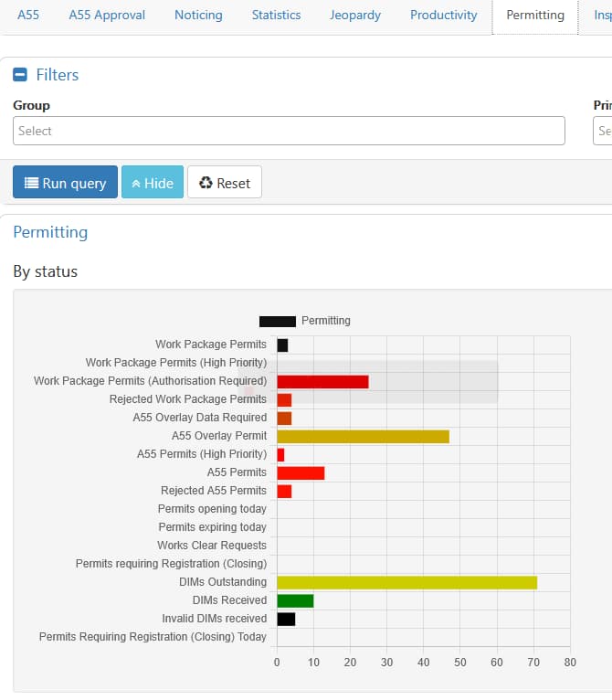The image size is (612, 700).
Task: Click the Permitting section heading link
Action: 50,232
